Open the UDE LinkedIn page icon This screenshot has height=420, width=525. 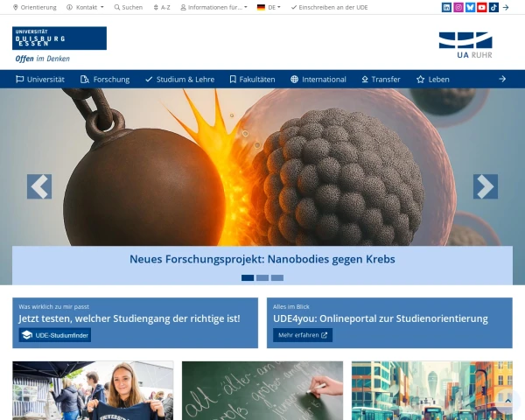pos(447,7)
